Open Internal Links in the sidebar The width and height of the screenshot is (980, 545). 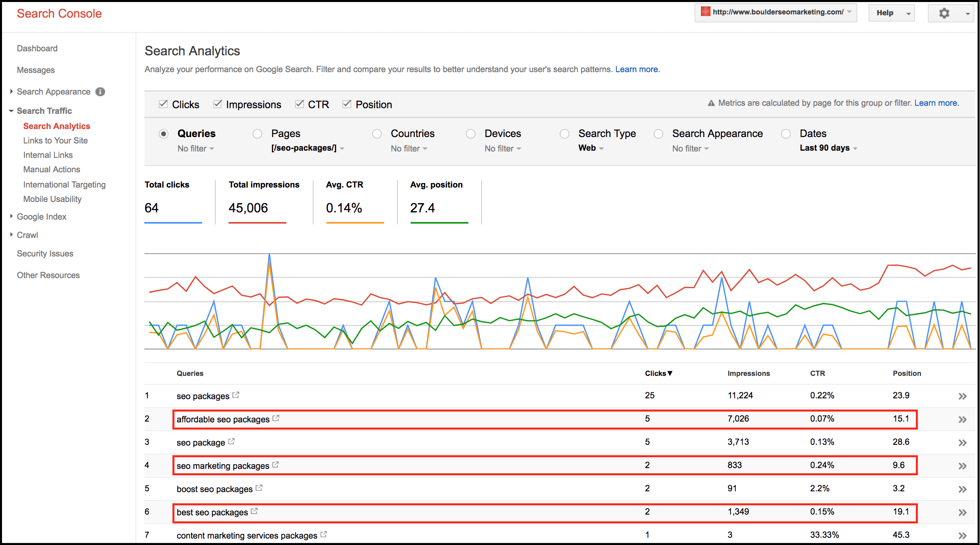48,155
